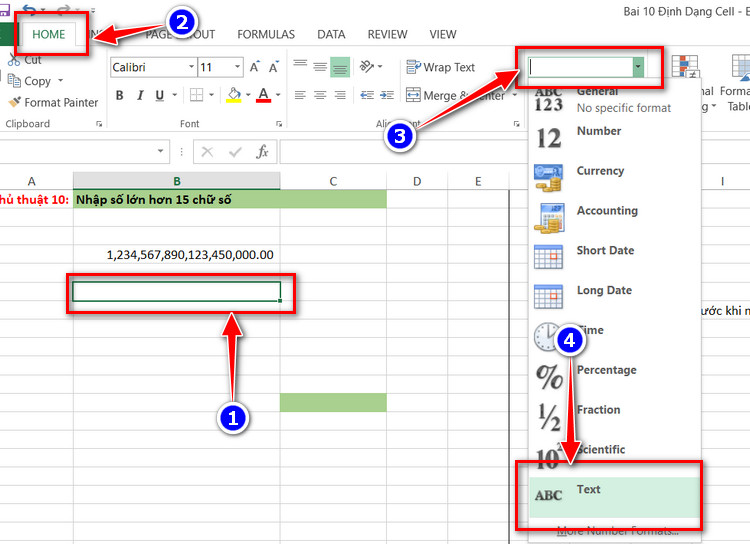Open the More Number Formats link
The image size is (750, 544).
click(618, 531)
